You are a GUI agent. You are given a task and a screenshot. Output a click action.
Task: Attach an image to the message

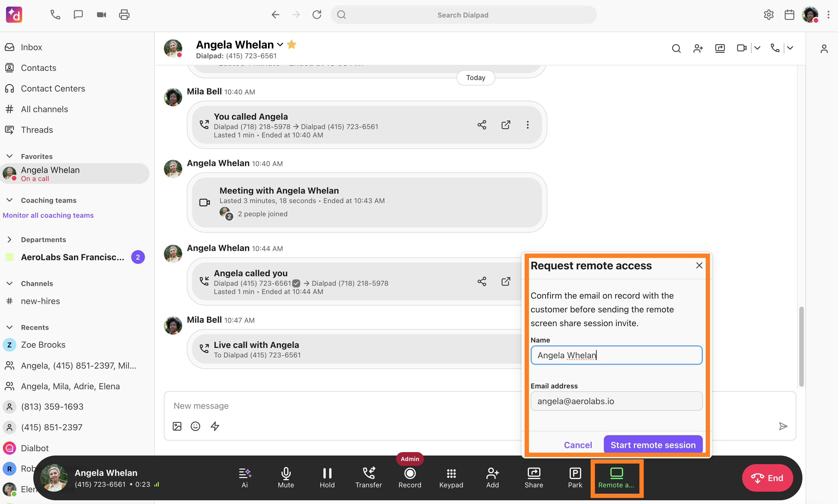coord(177,426)
